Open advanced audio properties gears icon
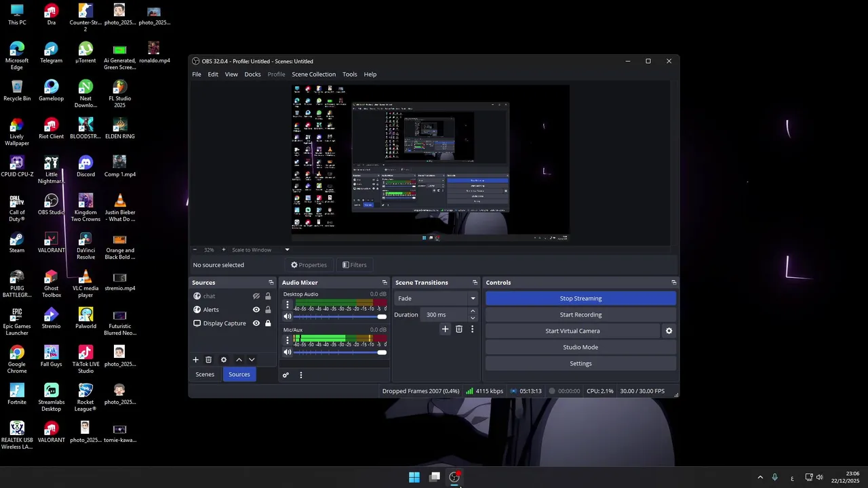The height and width of the screenshot is (488, 868). tap(285, 375)
